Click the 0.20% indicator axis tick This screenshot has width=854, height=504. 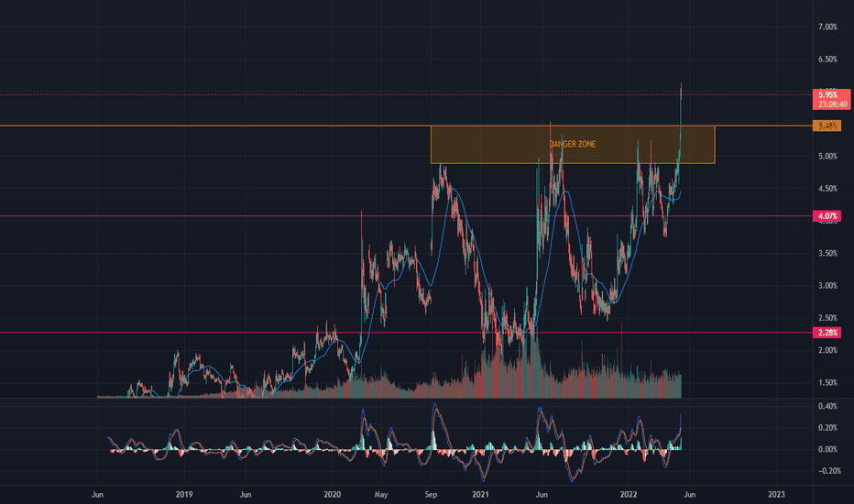tap(827, 428)
